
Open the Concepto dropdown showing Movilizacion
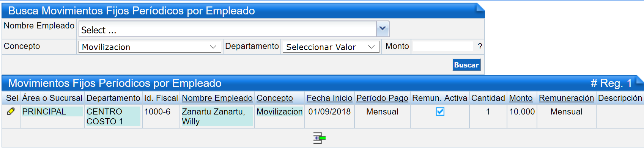coord(150,47)
